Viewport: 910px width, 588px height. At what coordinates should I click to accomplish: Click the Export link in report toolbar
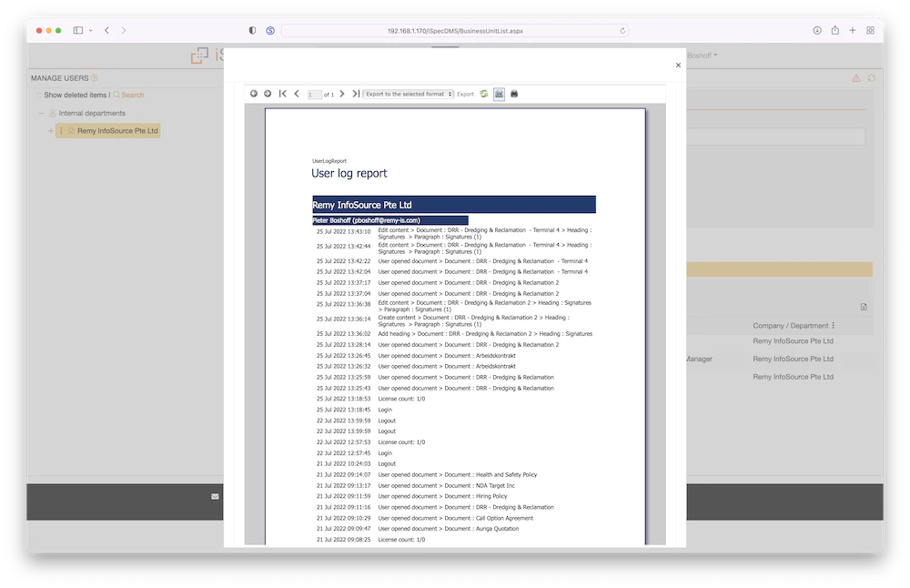point(465,94)
